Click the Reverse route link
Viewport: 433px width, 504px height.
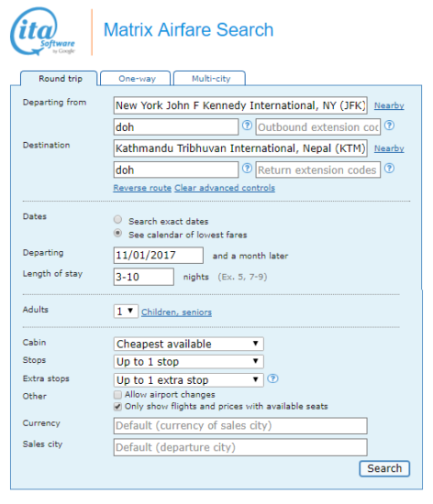click(142, 188)
